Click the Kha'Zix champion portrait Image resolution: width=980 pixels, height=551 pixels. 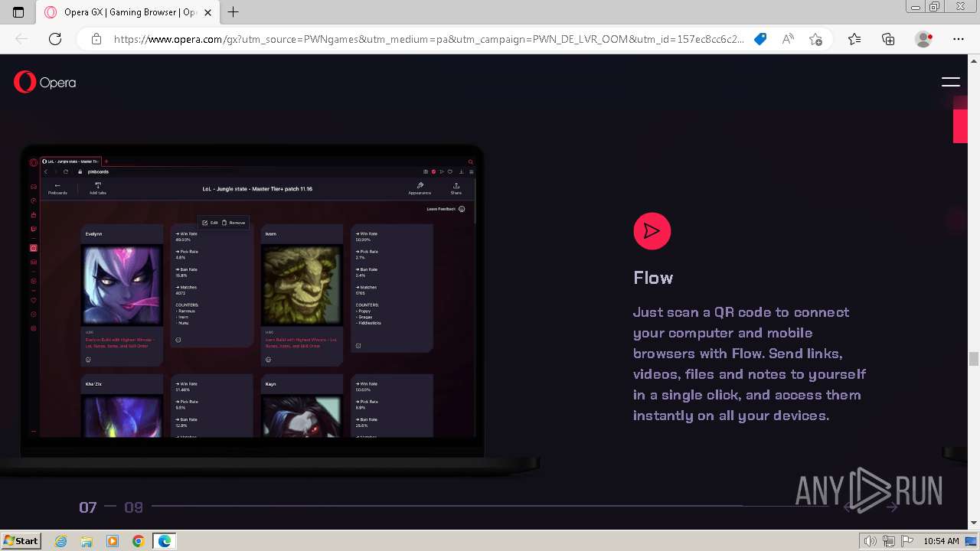122,416
